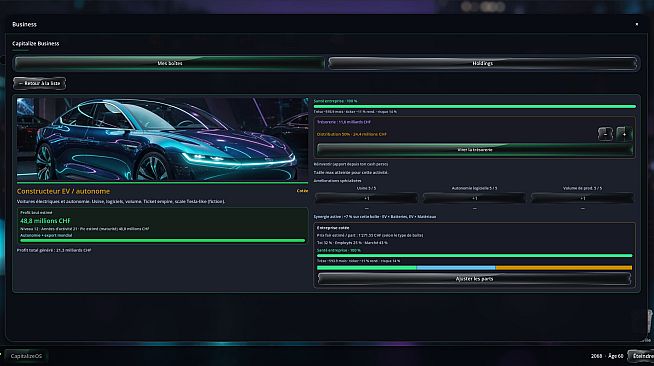Click the Capitalize Business heading tab
Screen dimensions: 654x366
click(x=35, y=43)
